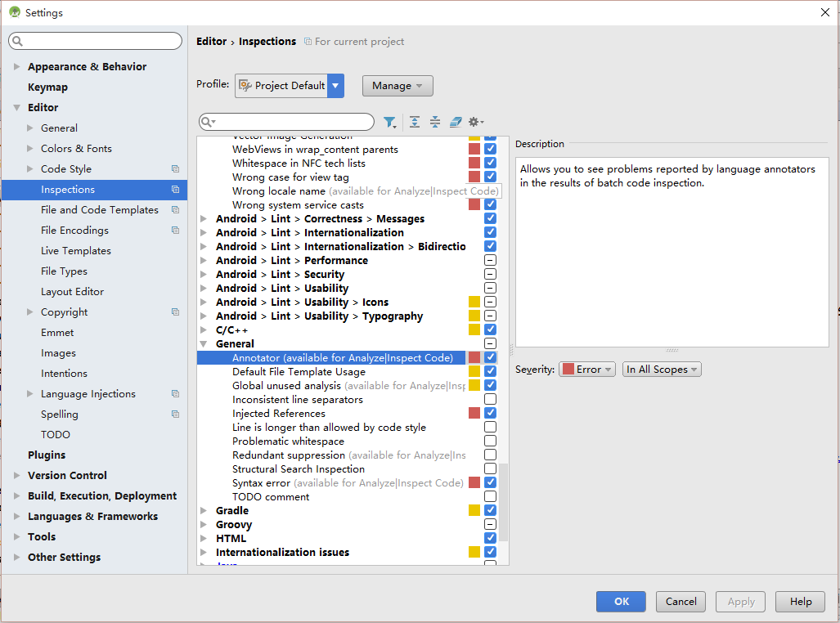Viewport: 840px width, 623px height.
Task: Toggle Android Lint Performance group checkbox
Action: pos(490,260)
